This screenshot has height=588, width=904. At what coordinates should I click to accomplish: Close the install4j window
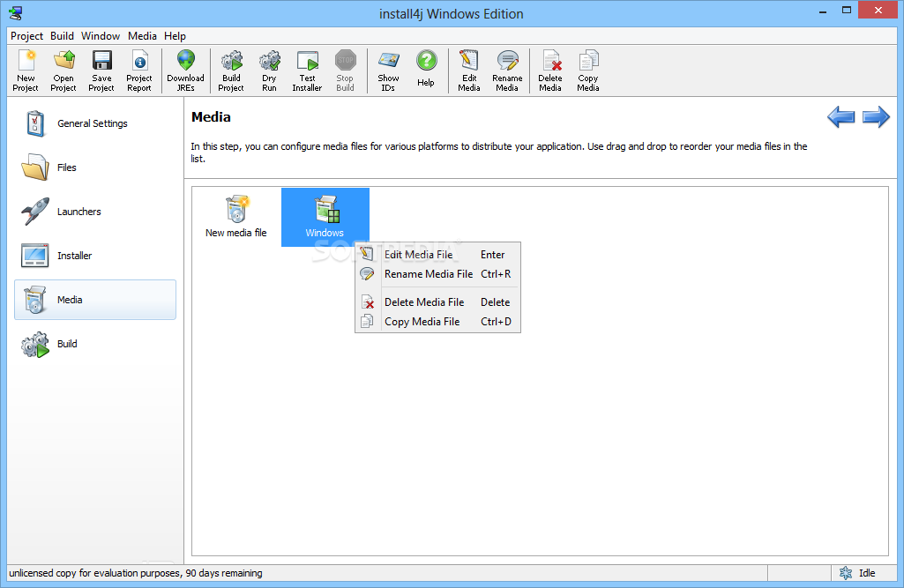[878, 11]
